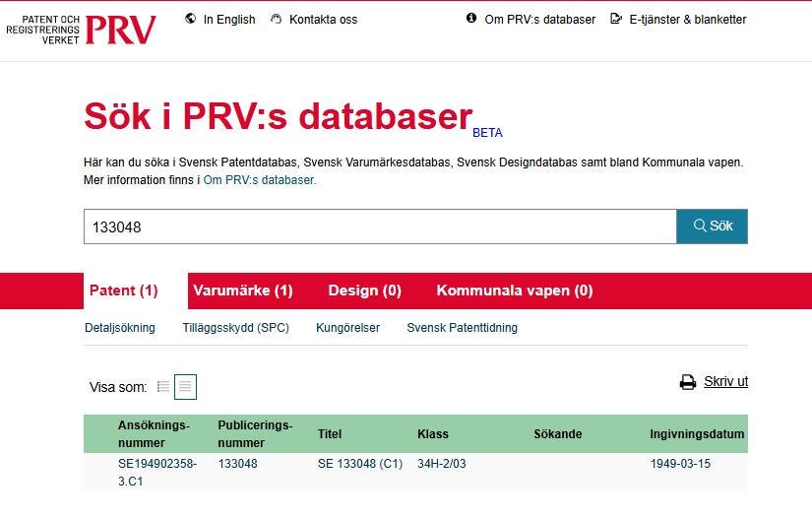Image resolution: width=812 pixels, height=518 pixels.
Task: Go to Detaljsökning
Action: point(120,328)
